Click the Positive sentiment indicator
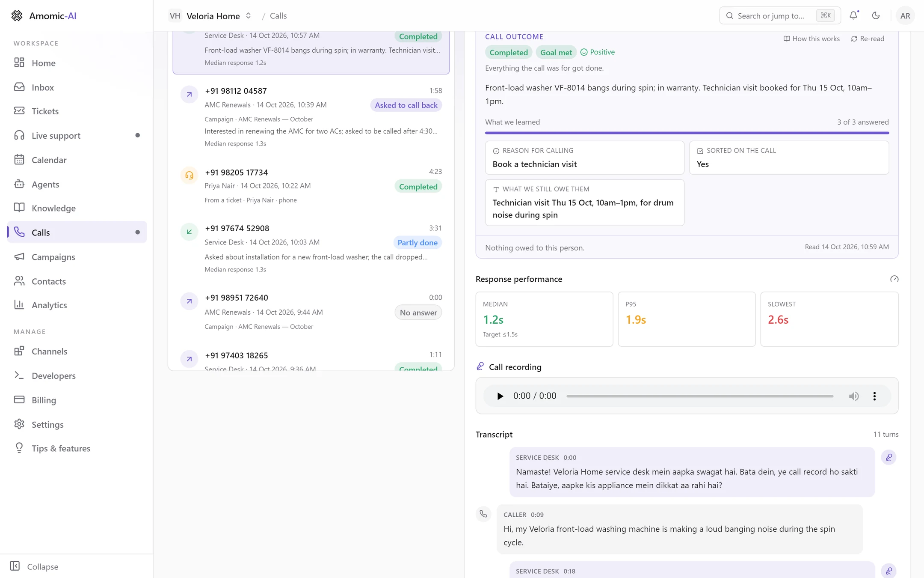Image resolution: width=924 pixels, height=578 pixels. 597,52
